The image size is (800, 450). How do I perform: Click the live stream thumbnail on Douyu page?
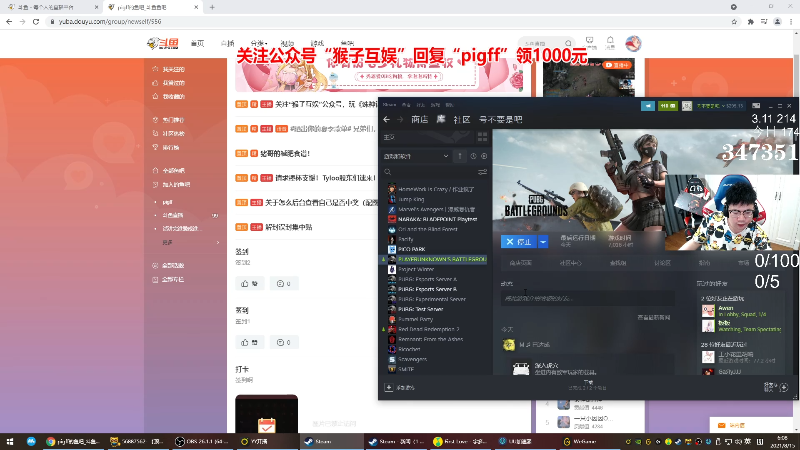coord(588,77)
